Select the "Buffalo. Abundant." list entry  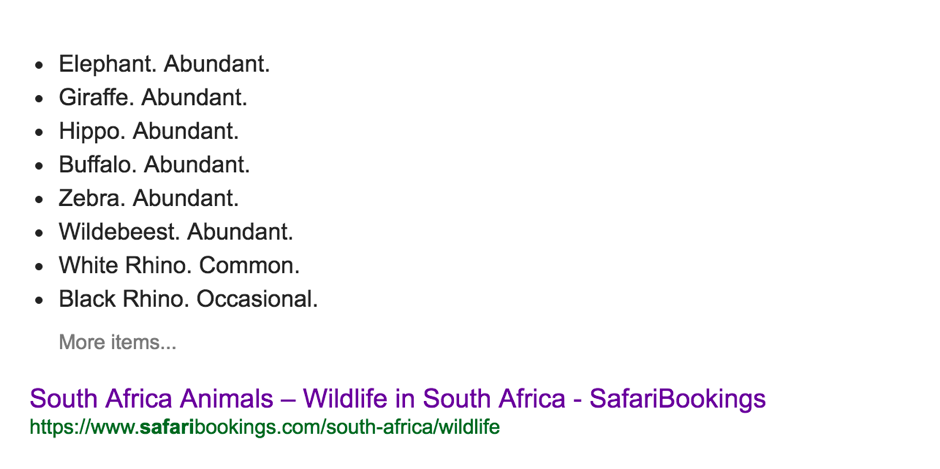pos(154,165)
